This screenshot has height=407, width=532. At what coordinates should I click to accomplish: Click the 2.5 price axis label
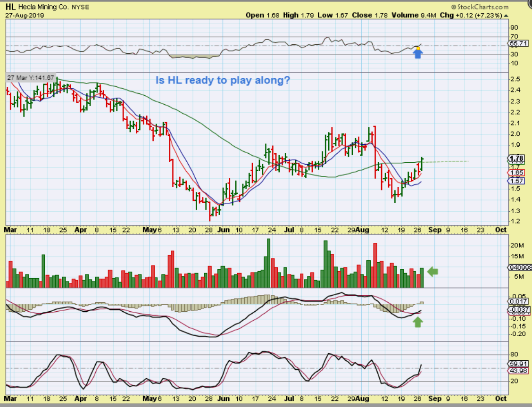click(x=515, y=79)
